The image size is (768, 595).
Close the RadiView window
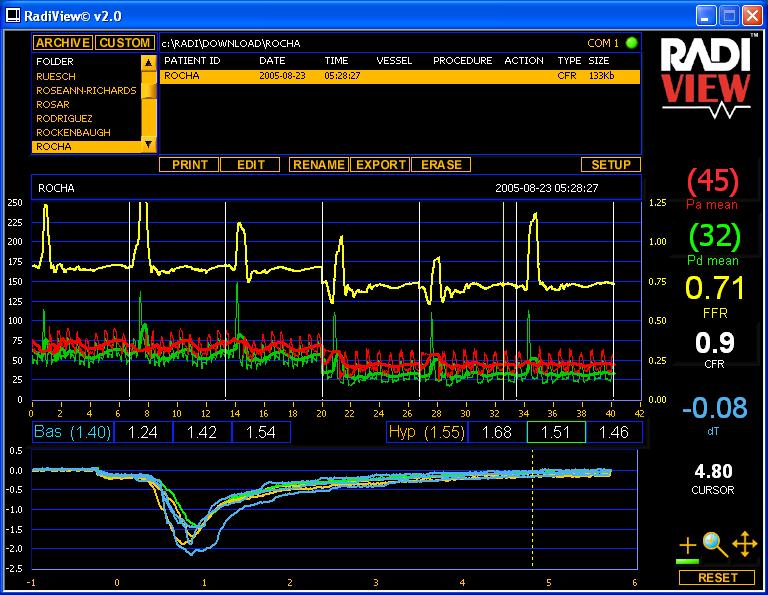[x=752, y=16]
